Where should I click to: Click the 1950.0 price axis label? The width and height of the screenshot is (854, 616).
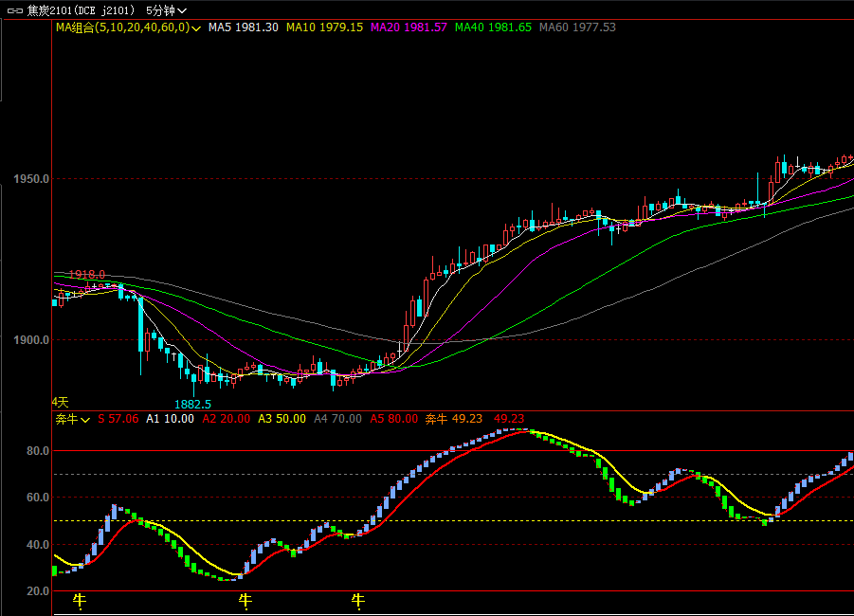pos(31,179)
